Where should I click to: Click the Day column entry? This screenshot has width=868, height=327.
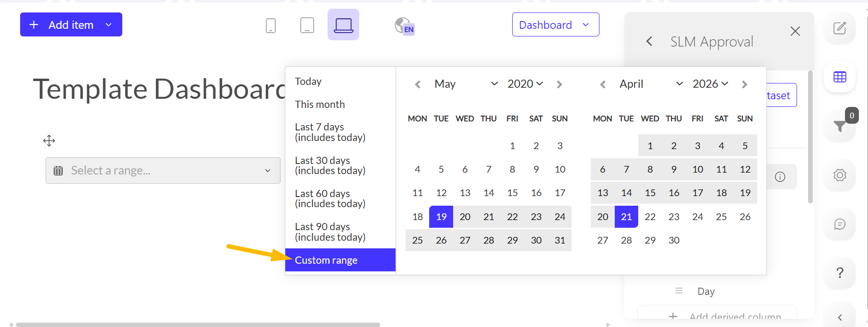click(706, 291)
